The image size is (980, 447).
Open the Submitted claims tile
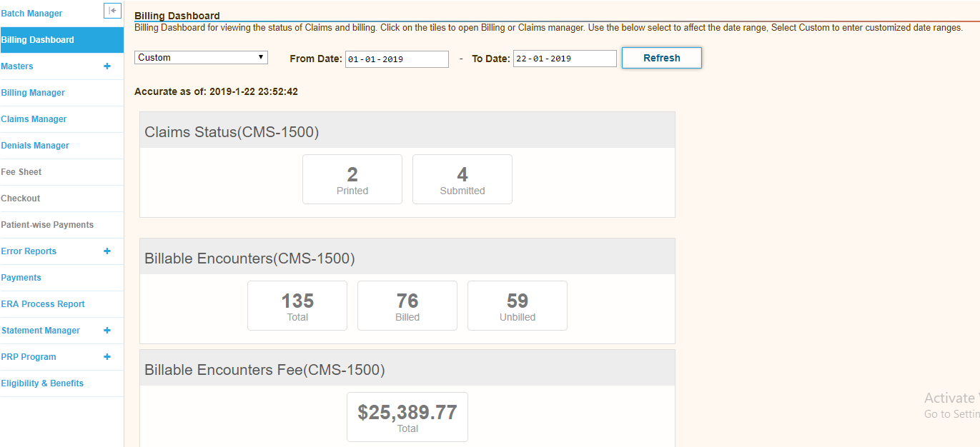[x=462, y=179]
